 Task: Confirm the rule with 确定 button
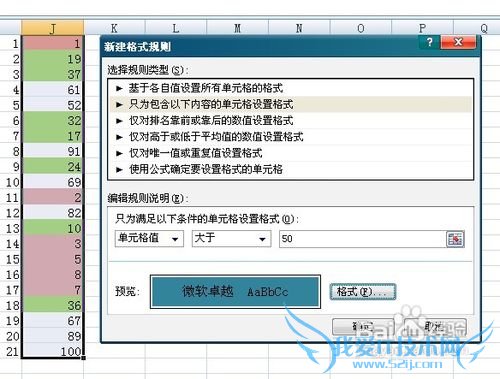point(363,327)
